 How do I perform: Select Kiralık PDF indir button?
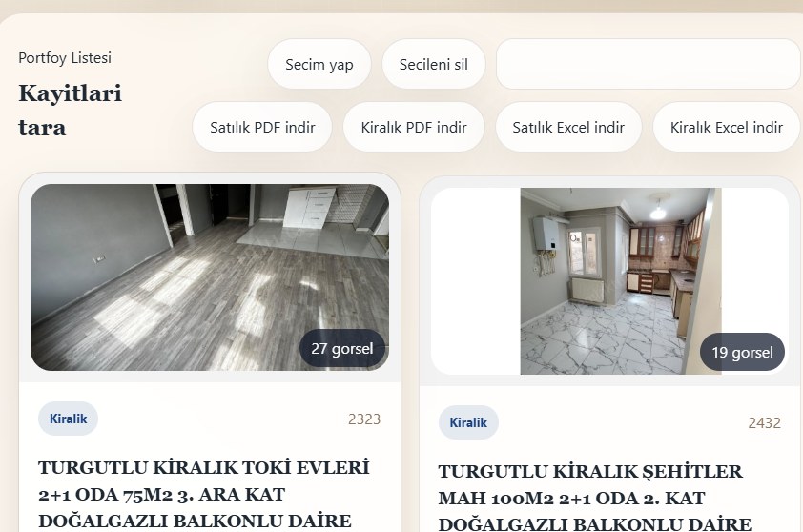point(414,127)
